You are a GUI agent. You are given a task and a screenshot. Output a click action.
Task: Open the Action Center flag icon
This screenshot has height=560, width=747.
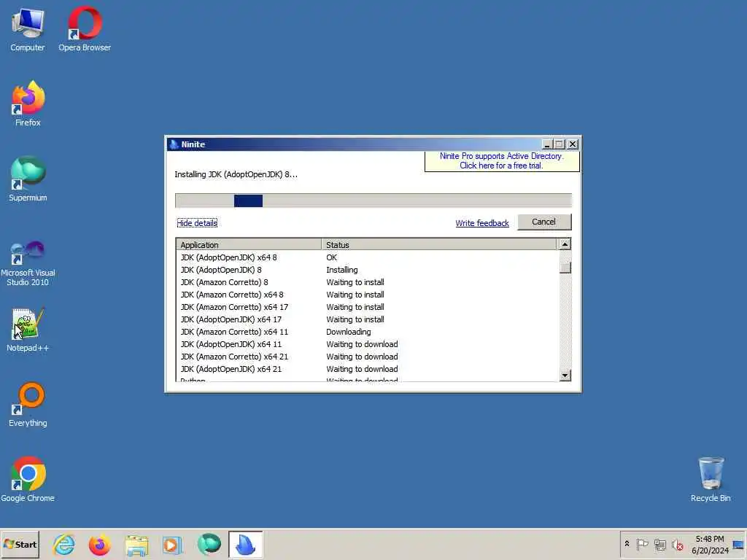click(642, 544)
